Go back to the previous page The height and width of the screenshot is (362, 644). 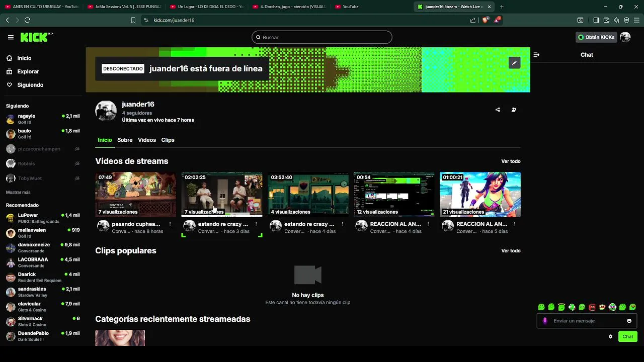coord(7,20)
